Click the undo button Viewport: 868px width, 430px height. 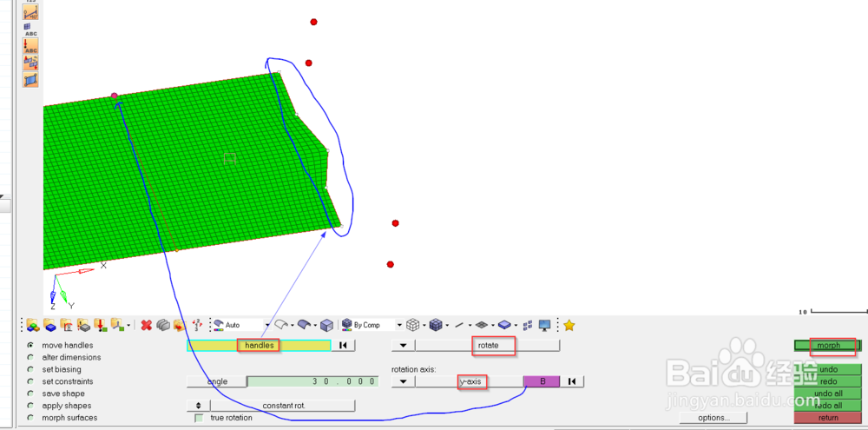pos(828,369)
